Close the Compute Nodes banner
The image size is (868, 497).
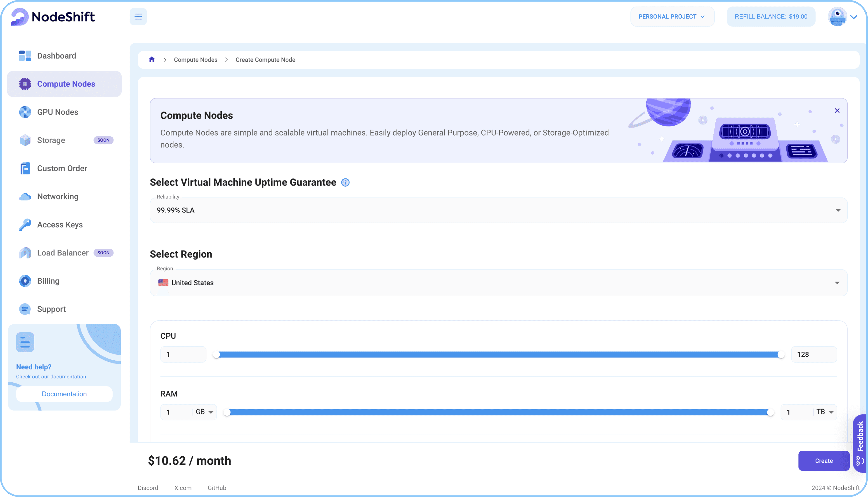pyautogui.click(x=837, y=111)
